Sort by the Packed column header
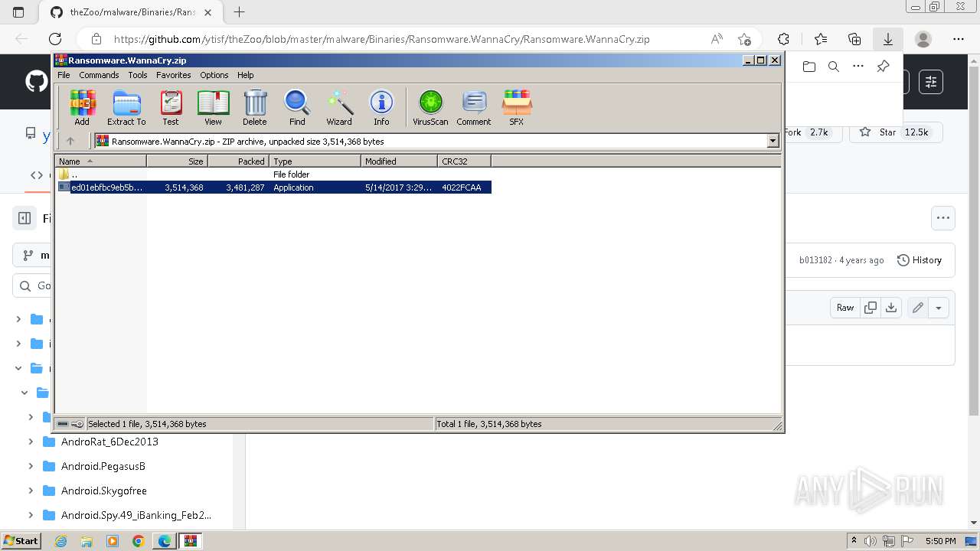The image size is (980, 551). click(238, 161)
